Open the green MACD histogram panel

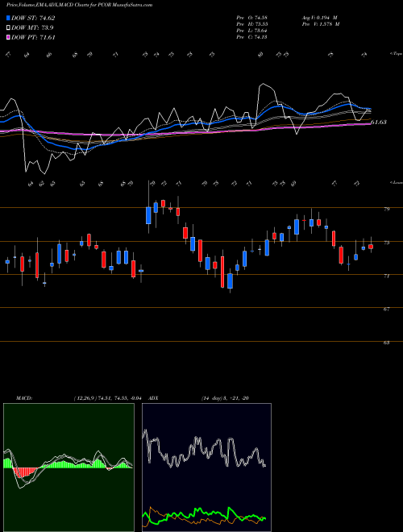[69, 468]
